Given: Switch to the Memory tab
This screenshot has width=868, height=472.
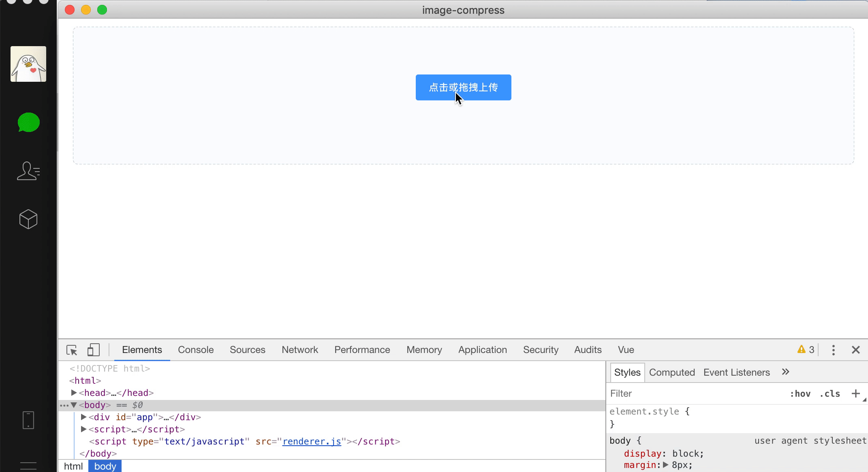Looking at the screenshot, I should (424, 350).
